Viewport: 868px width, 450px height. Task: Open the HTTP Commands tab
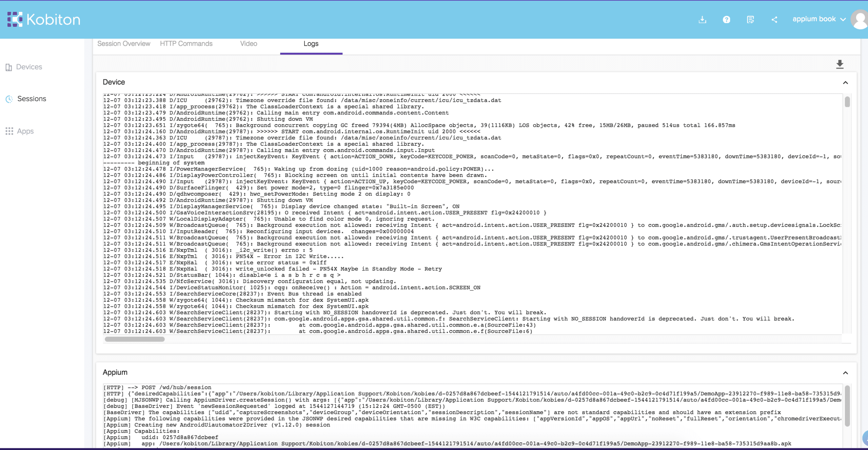pyautogui.click(x=186, y=44)
